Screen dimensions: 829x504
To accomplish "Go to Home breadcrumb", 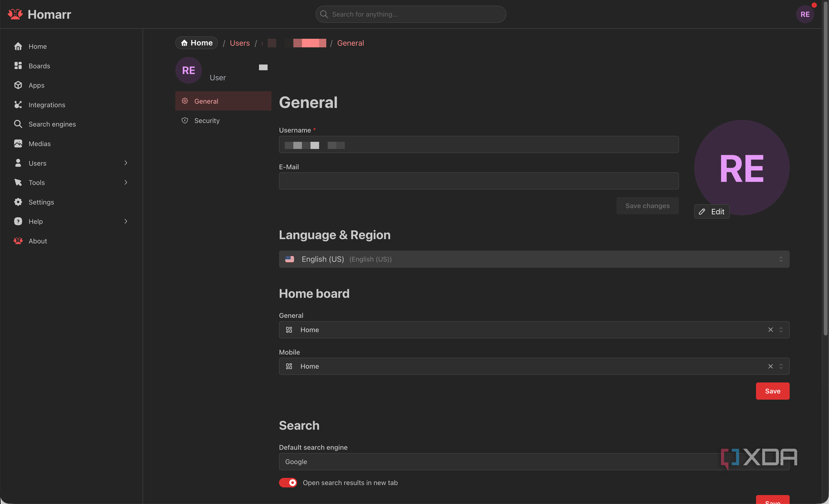I will coord(196,43).
